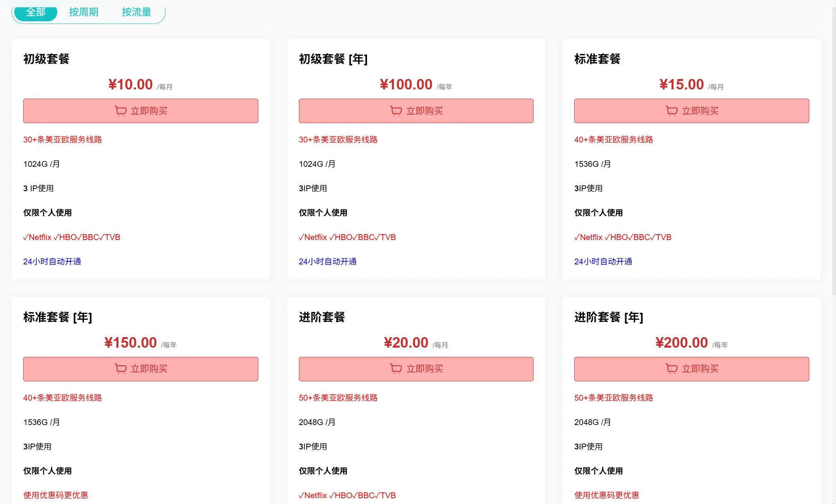Click 使用优惠码更优惠 in 进阶套餐 [年] card
Viewport: 836px width, 504px height.
coord(607,495)
